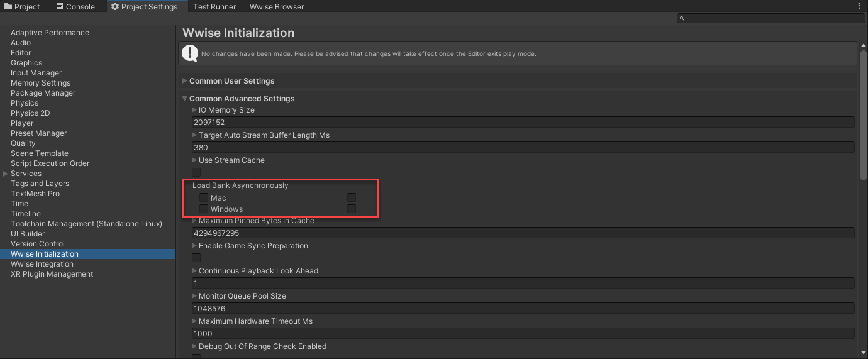This screenshot has height=359, width=868.
Task: Click the folder icon on Project tab
Action: click(8, 6)
